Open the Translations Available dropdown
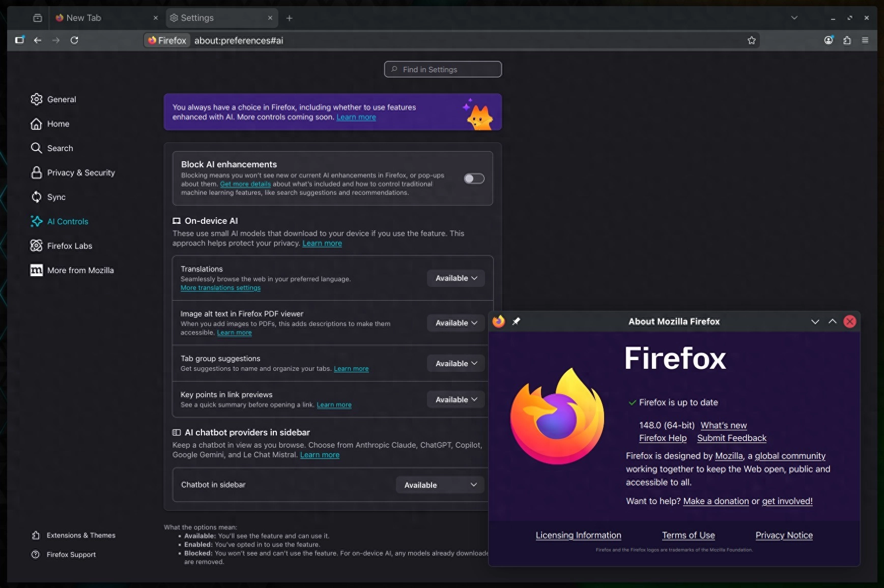The image size is (884, 588). pos(455,278)
